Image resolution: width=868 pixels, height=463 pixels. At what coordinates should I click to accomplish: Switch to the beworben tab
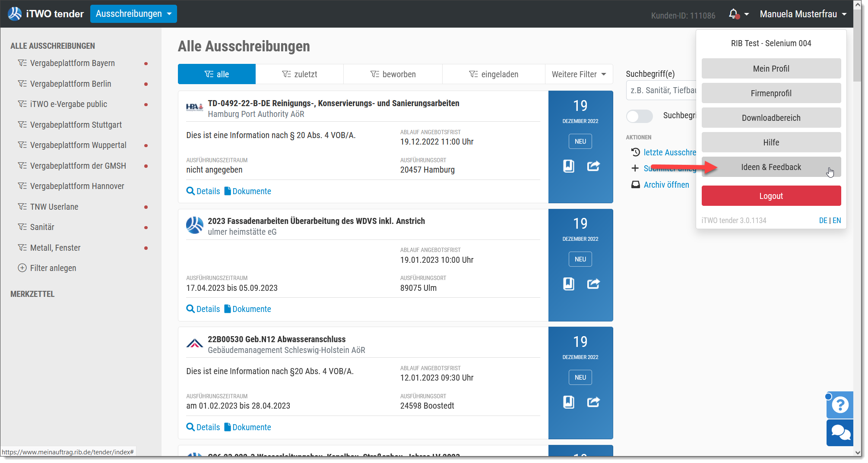[393, 74]
